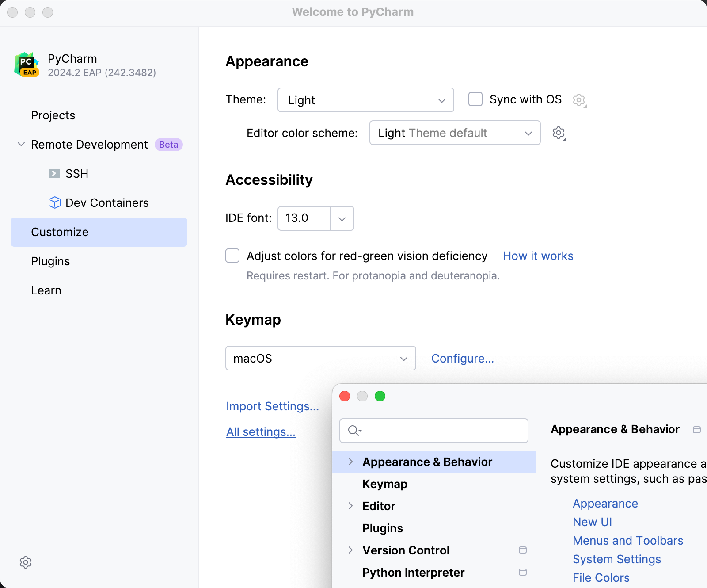Click the icon next to Appearance & Behavior heading
This screenshot has width=707, height=588.
(697, 429)
